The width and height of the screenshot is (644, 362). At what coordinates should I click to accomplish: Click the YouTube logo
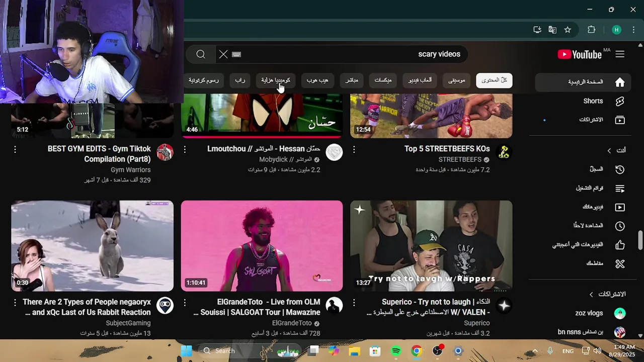point(580,54)
